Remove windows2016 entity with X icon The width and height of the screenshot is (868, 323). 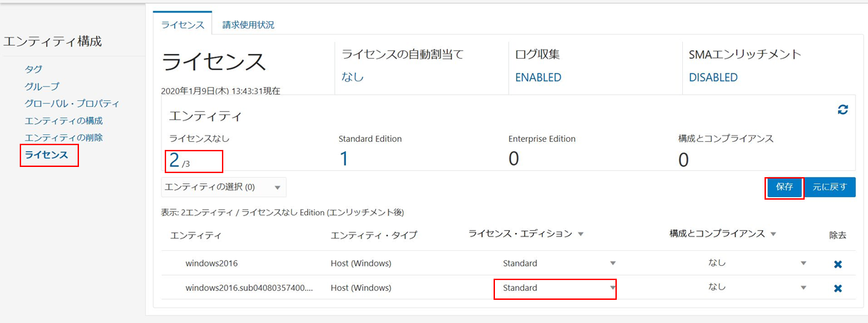click(838, 264)
